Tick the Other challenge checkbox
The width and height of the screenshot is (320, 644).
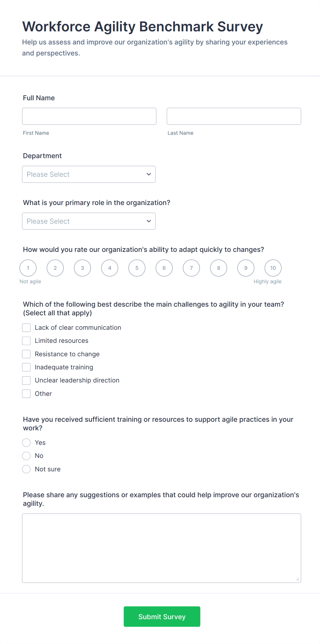pos(26,394)
